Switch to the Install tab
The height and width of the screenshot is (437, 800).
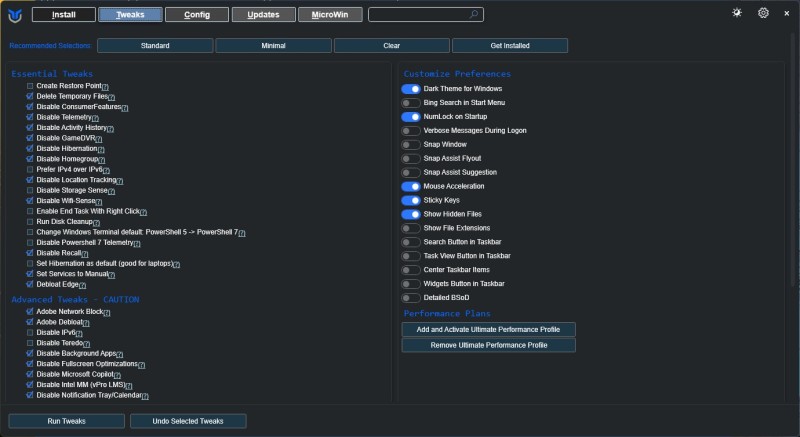click(x=64, y=15)
